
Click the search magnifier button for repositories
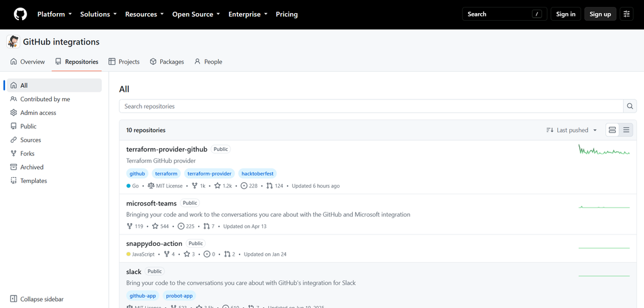[x=630, y=106]
